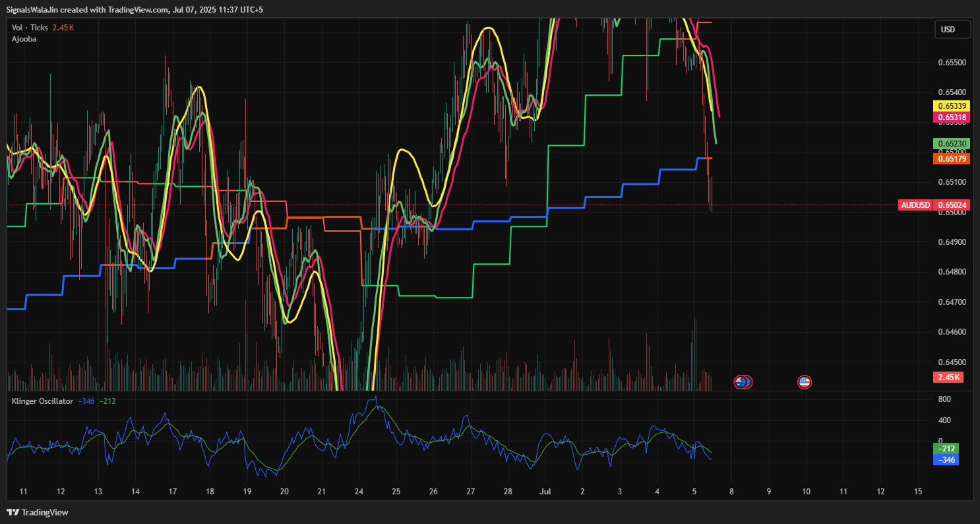
Task: Click date '27' on the time axis
Action: (x=471, y=492)
